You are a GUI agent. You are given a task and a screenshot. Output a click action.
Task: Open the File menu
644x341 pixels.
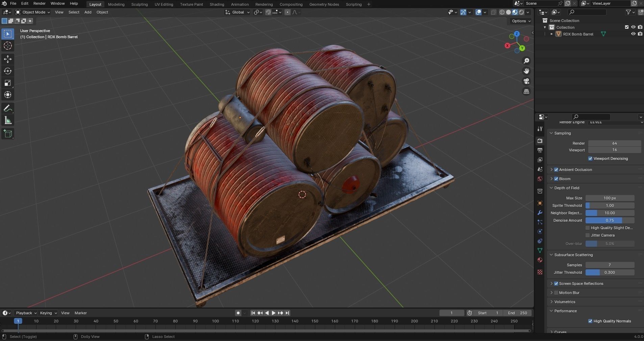pos(13,3)
